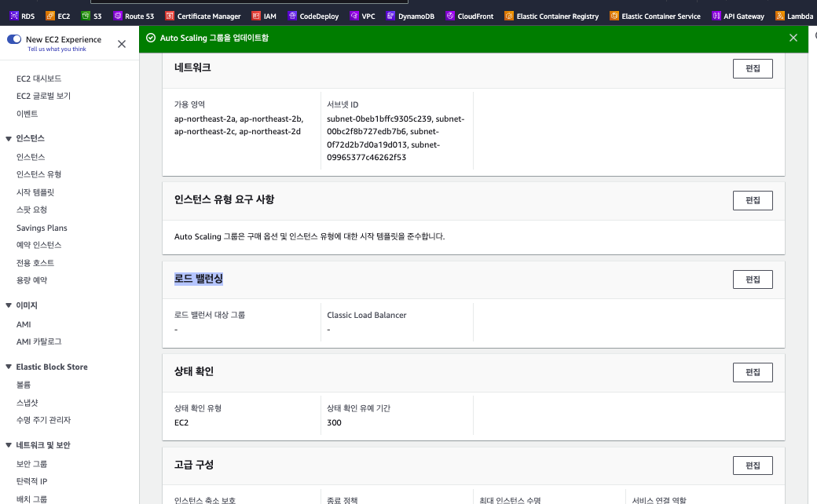Open AMI in sidebar
817x504 pixels.
[x=24, y=324]
